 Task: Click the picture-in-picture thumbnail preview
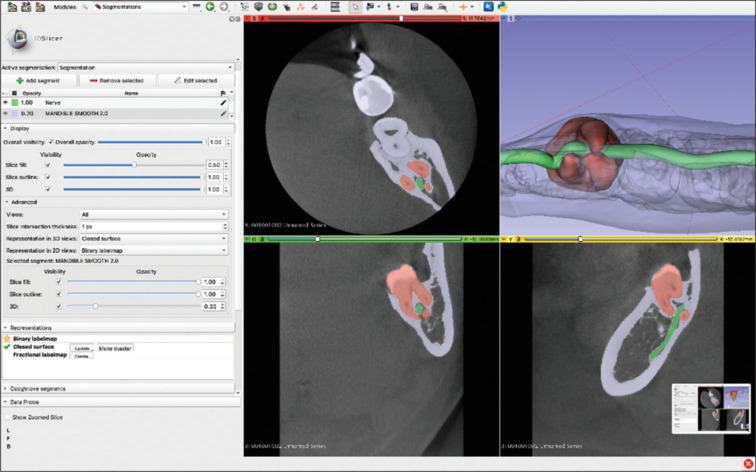click(x=711, y=406)
